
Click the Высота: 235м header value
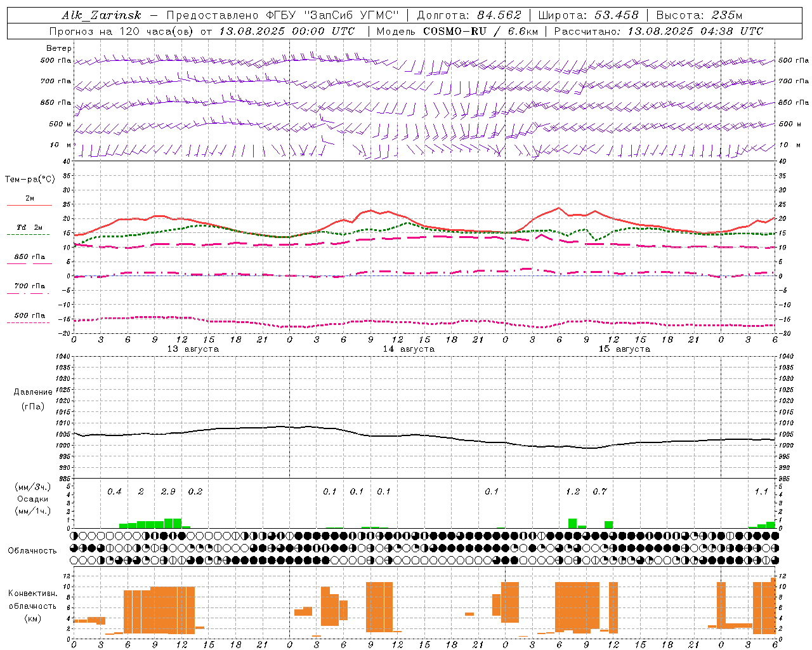699,15
